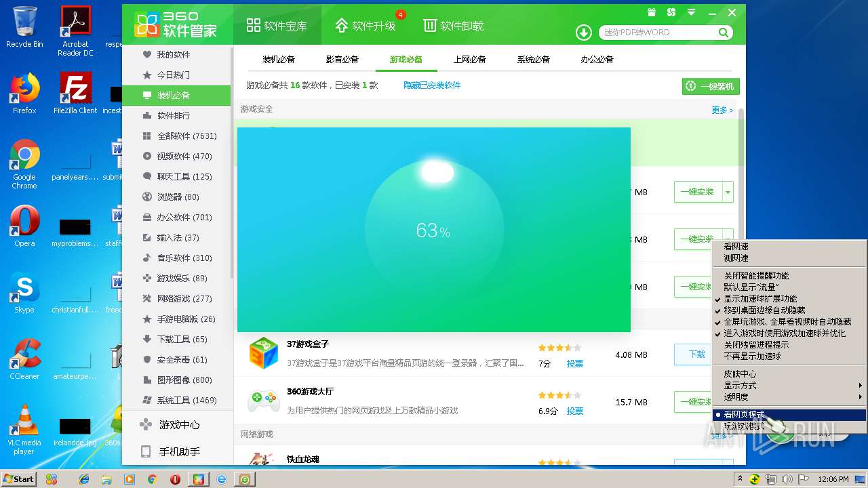Viewport: 868px width, 488px height.
Task: Switch to 影音必备 sub-tab
Action: pyautogui.click(x=342, y=60)
